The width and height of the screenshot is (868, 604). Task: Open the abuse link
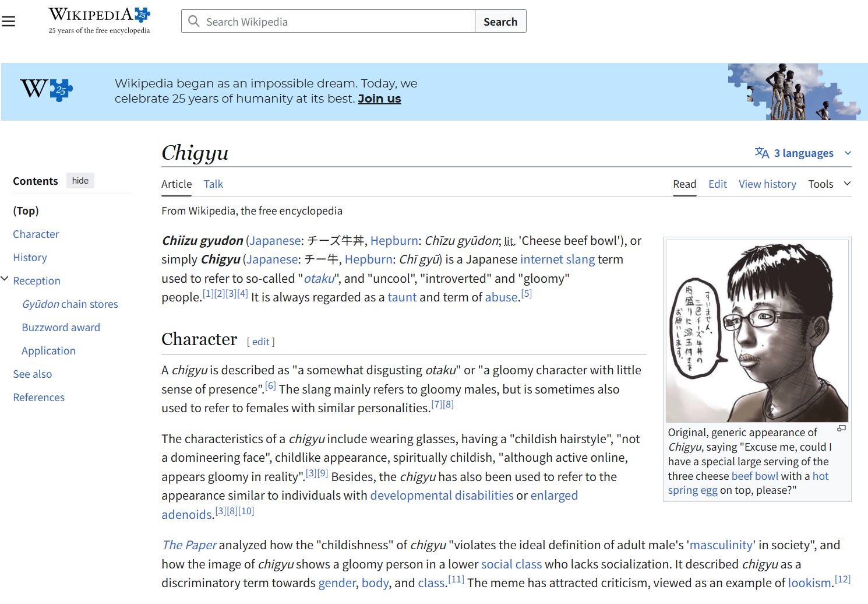[502, 297]
